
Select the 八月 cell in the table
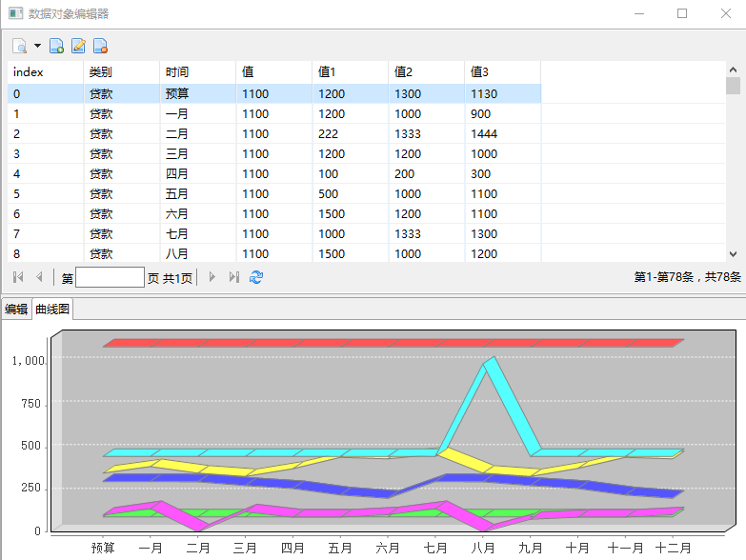198,254
